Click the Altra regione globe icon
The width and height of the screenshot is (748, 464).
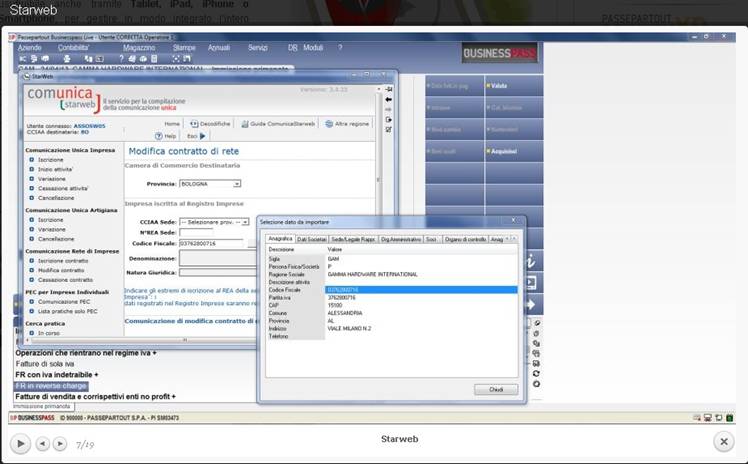pyautogui.click(x=327, y=123)
